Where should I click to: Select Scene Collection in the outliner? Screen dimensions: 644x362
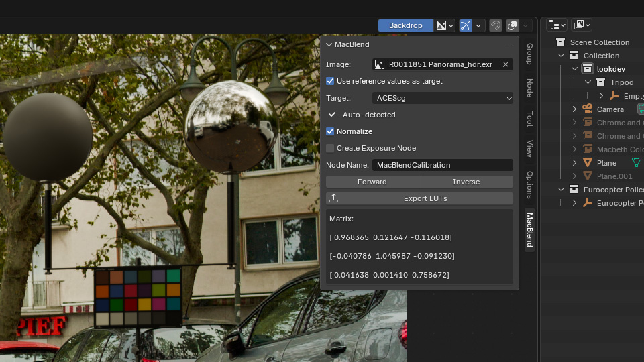[599, 42]
